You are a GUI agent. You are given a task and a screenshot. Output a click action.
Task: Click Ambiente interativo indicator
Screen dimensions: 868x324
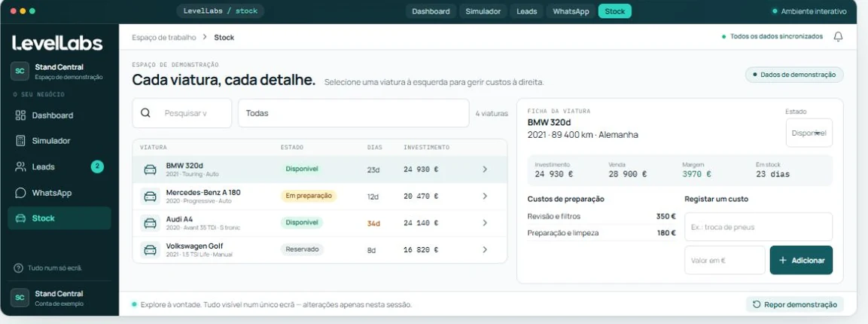[x=809, y=11]
